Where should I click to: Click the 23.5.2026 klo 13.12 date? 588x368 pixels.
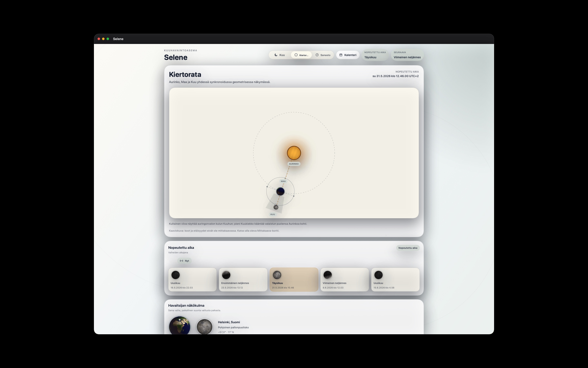coord(232,288)
